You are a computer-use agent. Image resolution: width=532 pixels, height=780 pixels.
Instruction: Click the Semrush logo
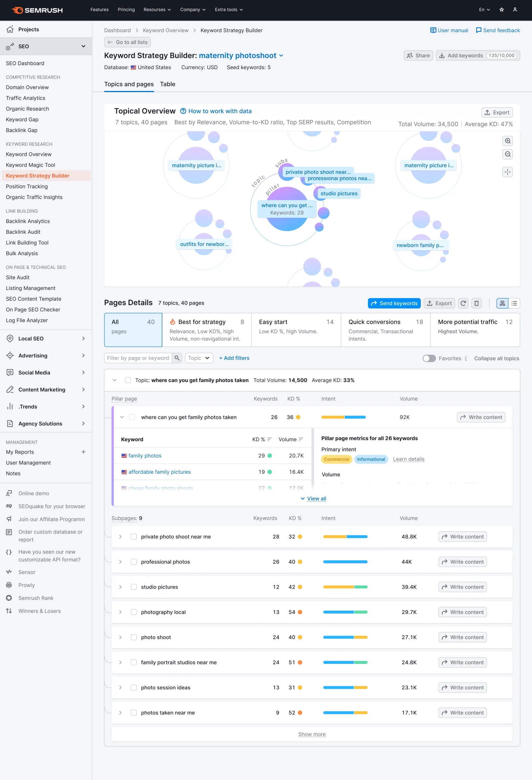(x=37, y=10)
